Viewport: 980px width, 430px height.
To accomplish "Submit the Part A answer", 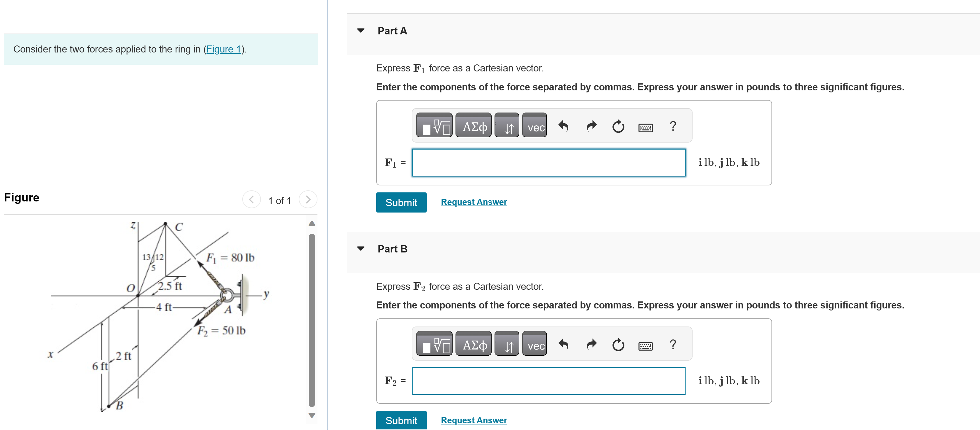I will pyautogui.click(x=401, y=202).
